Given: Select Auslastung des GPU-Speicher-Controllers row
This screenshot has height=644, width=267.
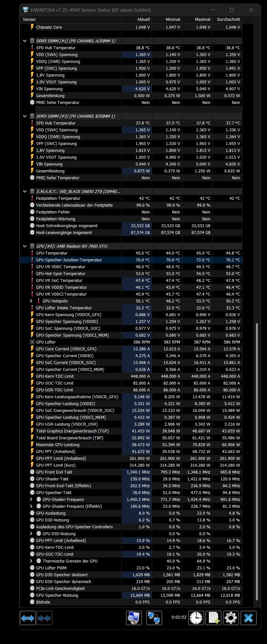Looking at the screenshot, I should (131, 527).
